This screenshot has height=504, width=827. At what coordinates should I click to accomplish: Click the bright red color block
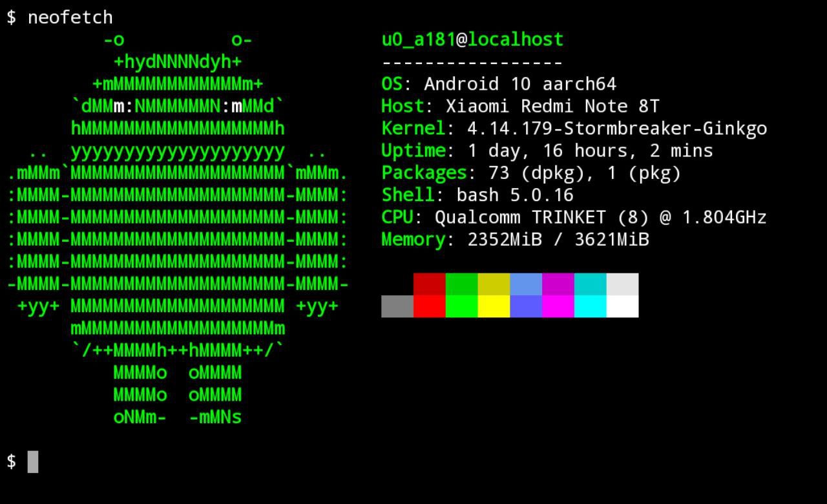[430, 306]
